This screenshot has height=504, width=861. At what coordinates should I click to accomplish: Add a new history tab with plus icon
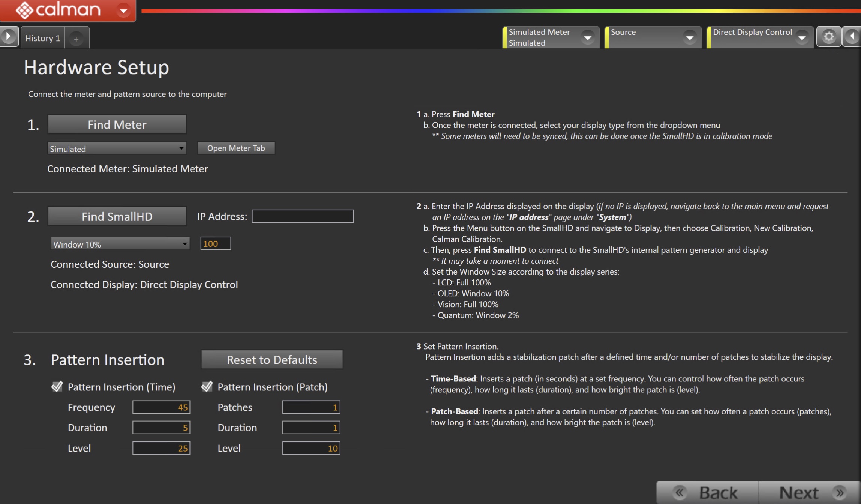click(x=76, y=39)
